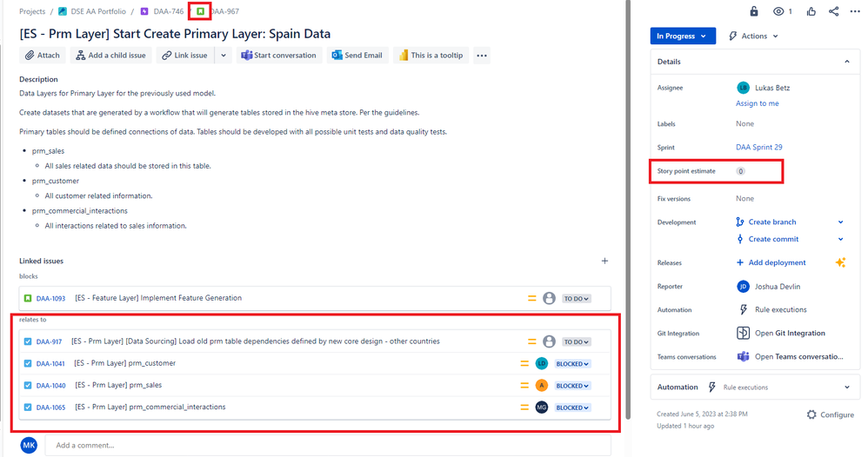The width and height of the screenshot is (868, 457).
Task: Click the Attach paperclip button
Action: tap(43, 56)
